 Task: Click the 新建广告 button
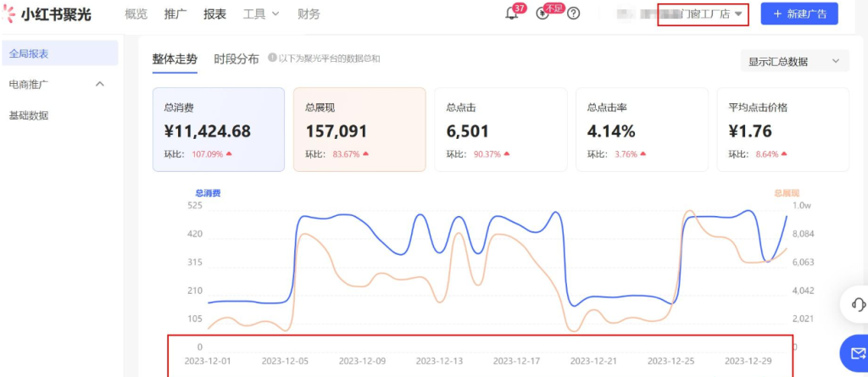pyautogui.click(x=798, y=14)
